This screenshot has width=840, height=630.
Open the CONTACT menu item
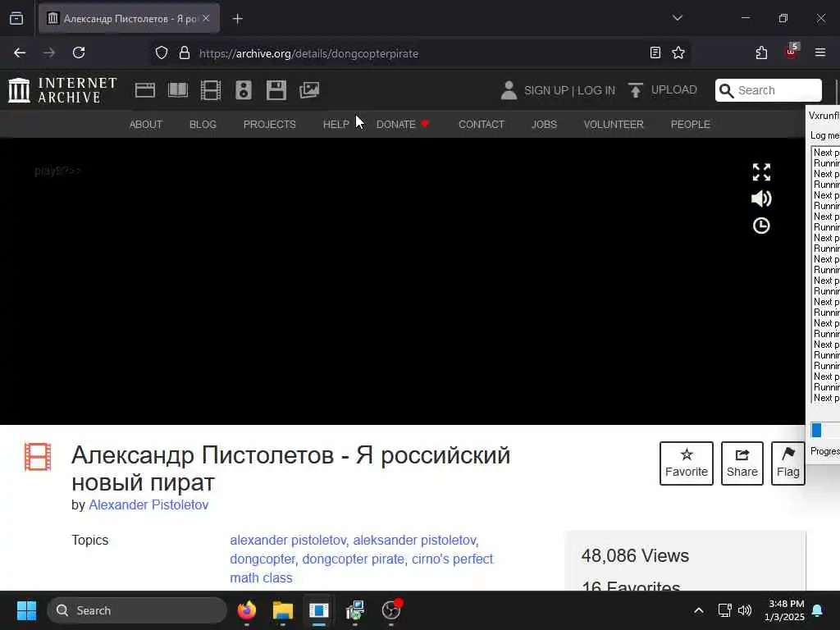tap(481, 125)
